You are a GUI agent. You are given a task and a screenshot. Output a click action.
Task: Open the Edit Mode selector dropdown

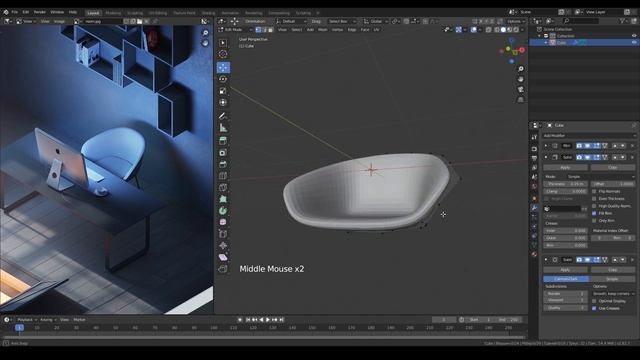click(x=235, y=30)
